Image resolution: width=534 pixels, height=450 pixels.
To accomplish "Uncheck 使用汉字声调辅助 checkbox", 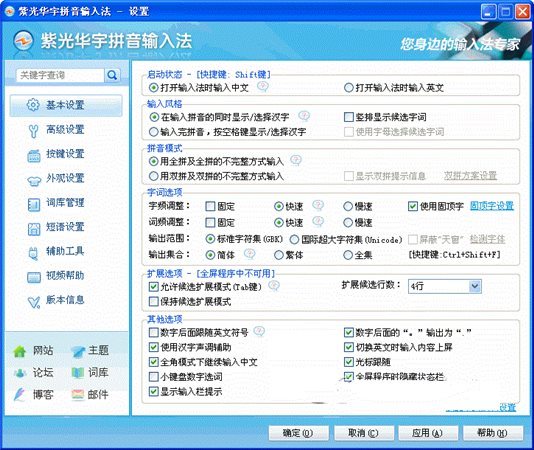I will (x=154, y=347).
